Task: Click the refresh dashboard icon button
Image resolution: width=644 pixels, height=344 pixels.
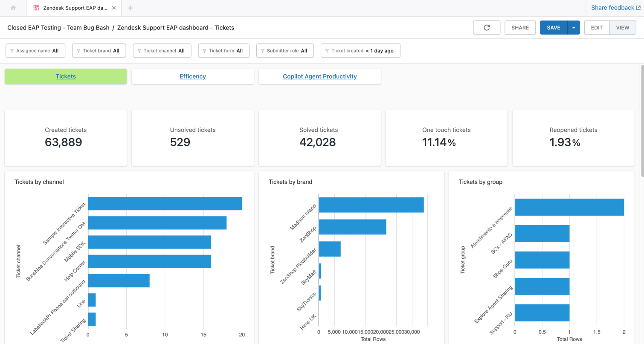Action: pyautogui.click(x=486, y=28)
